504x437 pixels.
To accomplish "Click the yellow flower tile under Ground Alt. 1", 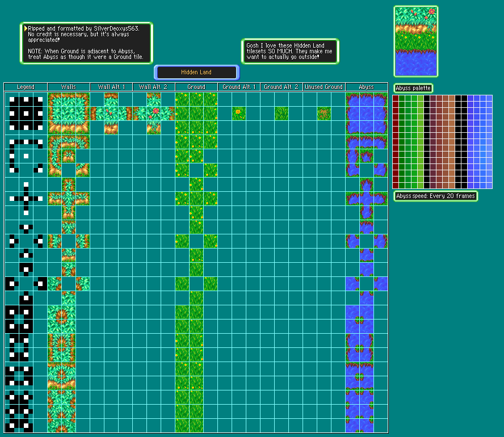I will coord(239,114).
